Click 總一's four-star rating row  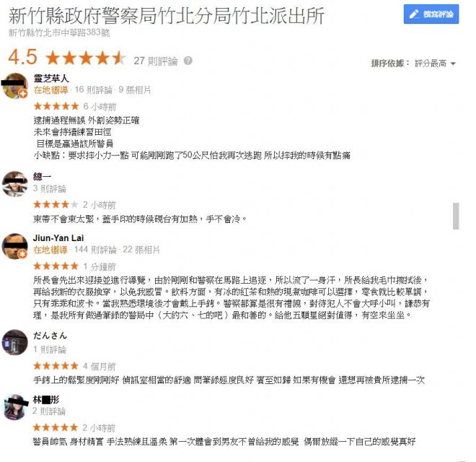pyautogui.click(x=56, y=204)
